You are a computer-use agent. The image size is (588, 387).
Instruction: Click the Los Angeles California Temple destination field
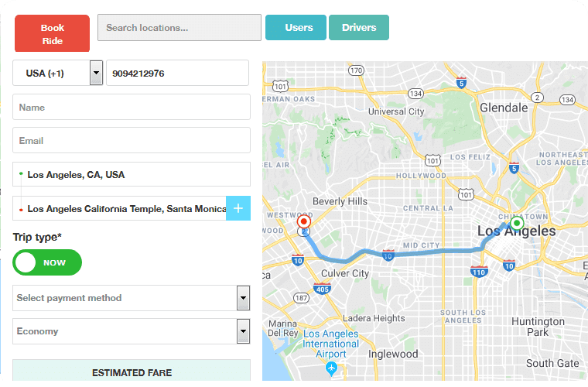(119, 208)
